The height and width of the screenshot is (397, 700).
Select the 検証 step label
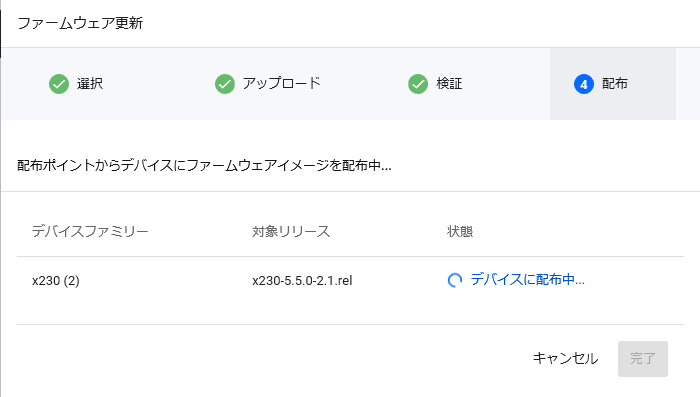pyautogui.click(x=449, y=84)
